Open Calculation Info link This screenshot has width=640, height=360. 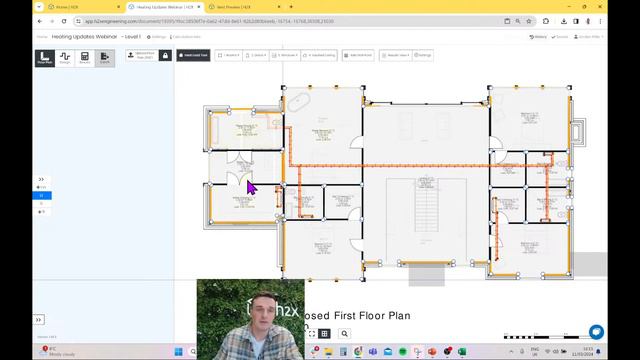(185, 37)
